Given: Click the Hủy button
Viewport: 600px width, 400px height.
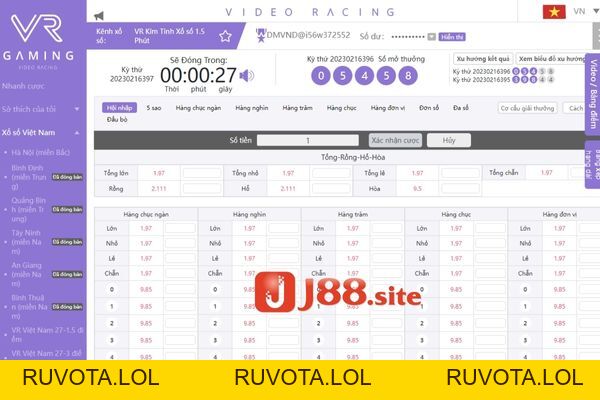Looking at the screenshot, I should coord(449,140).
